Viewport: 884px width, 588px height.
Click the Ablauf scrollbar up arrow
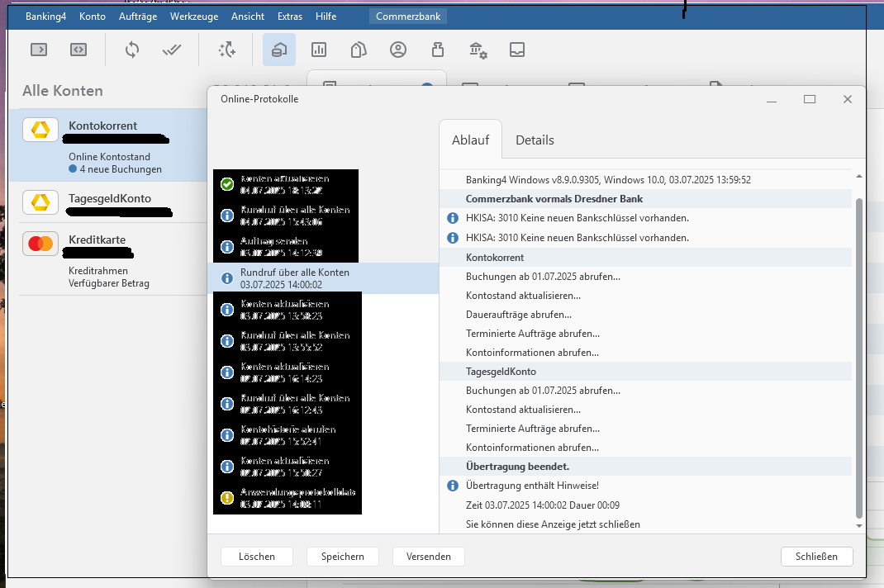[858, 177]
